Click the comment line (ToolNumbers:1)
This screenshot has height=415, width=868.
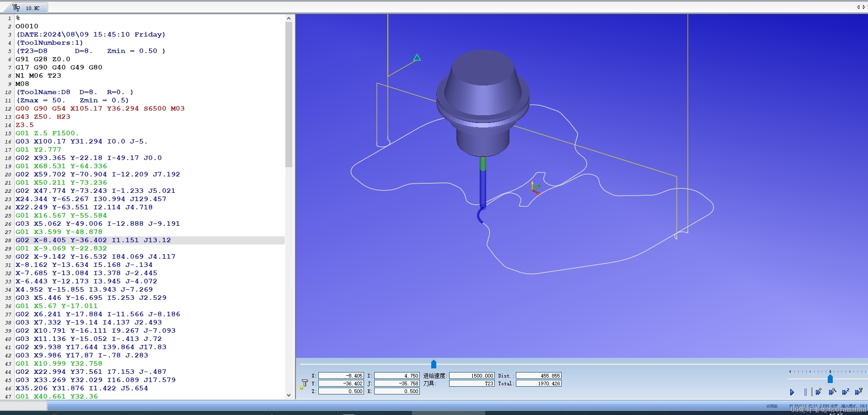pos(50,43)
